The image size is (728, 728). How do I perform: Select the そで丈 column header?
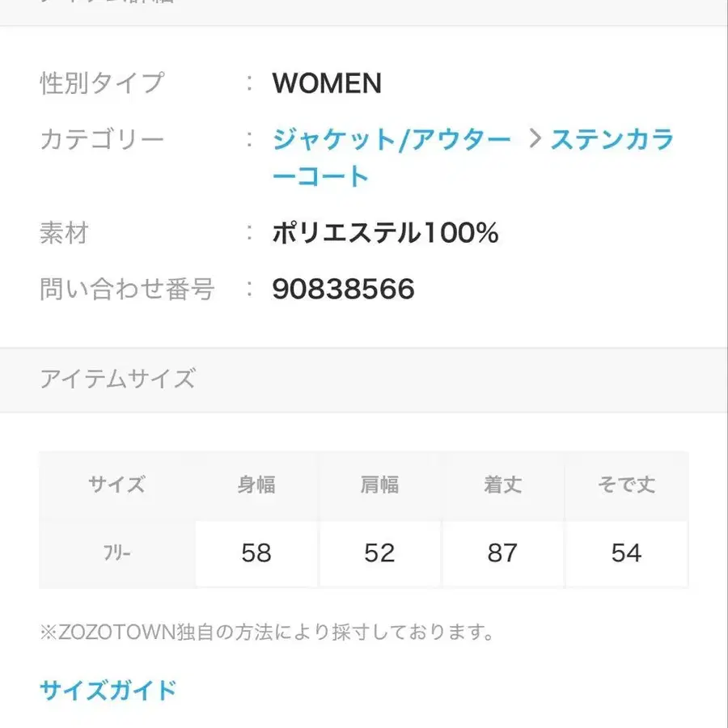coord(625,485)
